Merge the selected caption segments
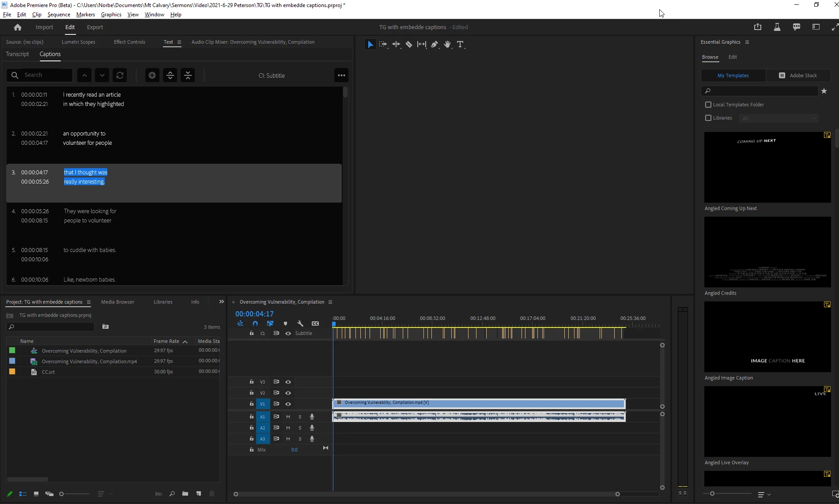The width and height of the screenshot is (839, 504). (188, 75)
